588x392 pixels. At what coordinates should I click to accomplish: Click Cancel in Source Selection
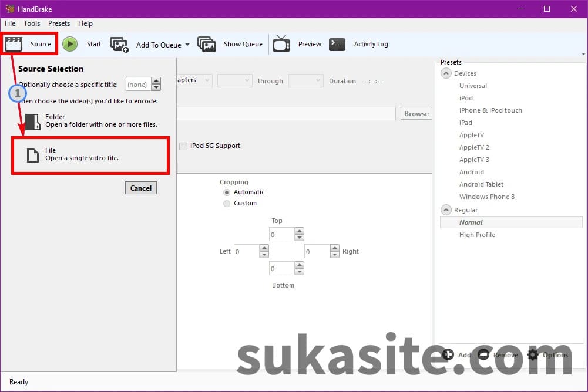tap(140, 188)
